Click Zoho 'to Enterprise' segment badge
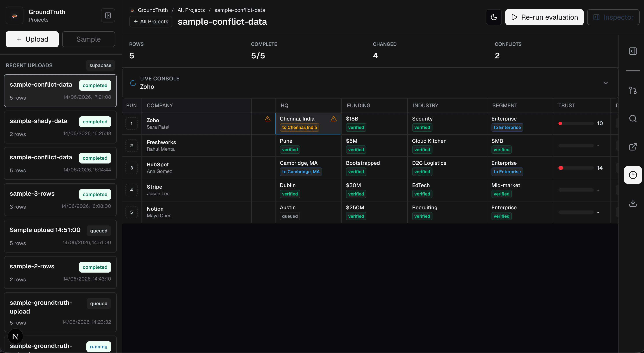Screen dimensions: 644x353 [507, 128]
